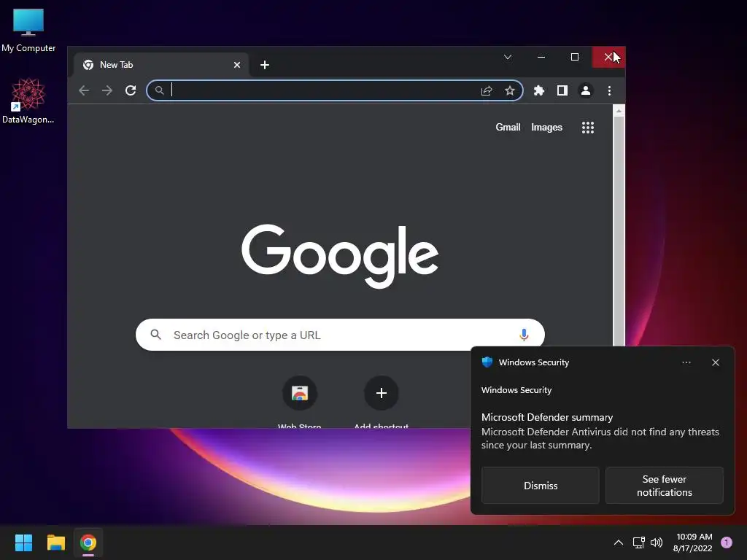Open the notification's three-dot options
The width and height of the screenshot is (747, 560).
tap(686, 362)
